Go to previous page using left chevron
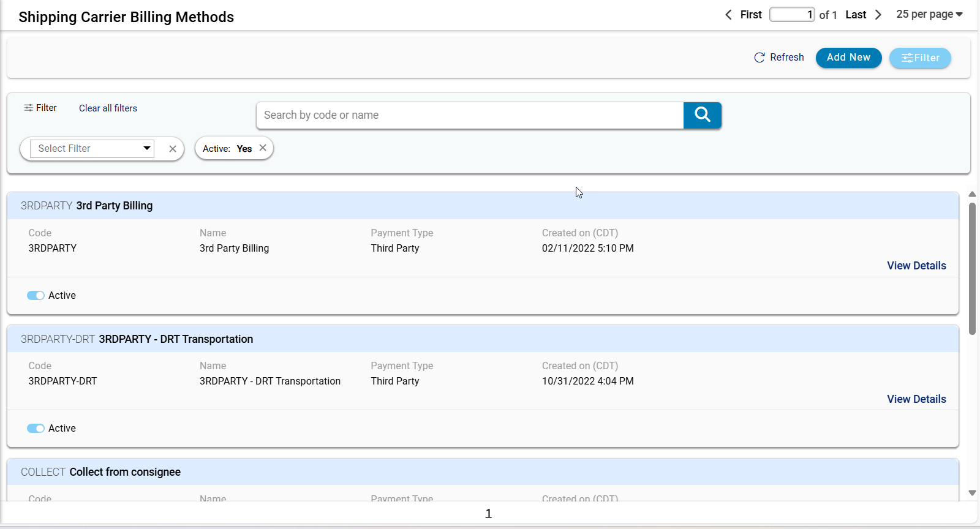Viewport: 980px width, 529px height. [728, 15]
